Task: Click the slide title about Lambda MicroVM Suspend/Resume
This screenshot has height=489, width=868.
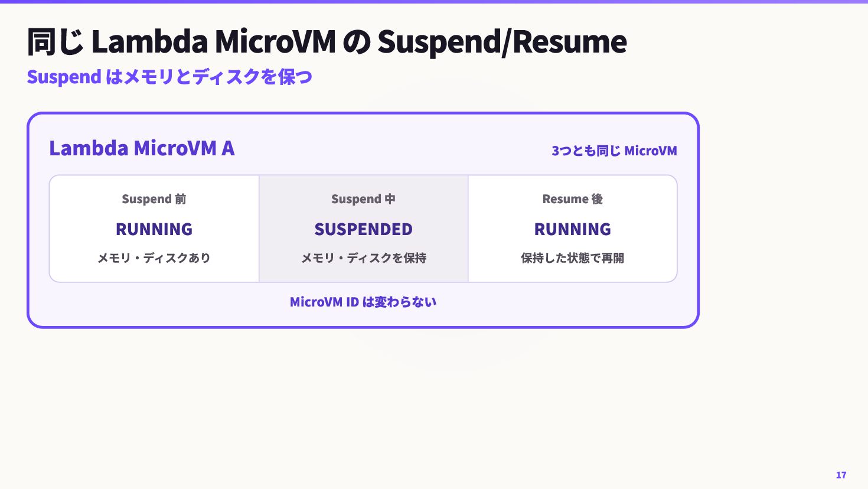Action: 327,41
